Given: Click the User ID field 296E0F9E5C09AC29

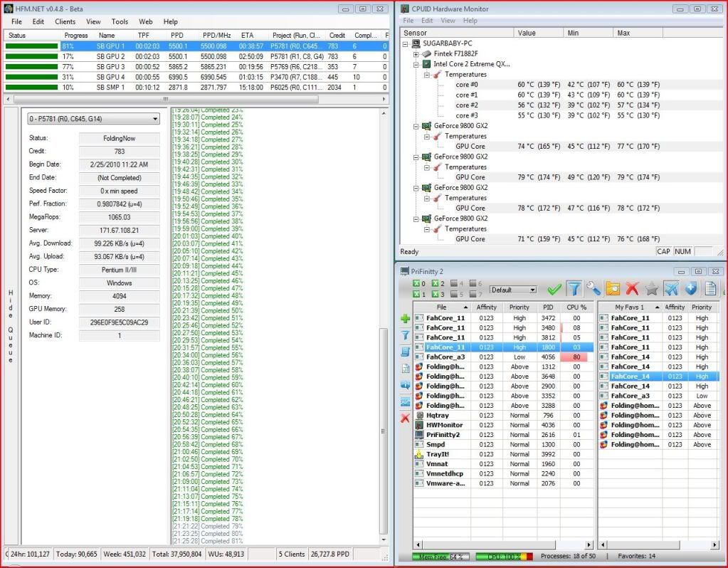Looking at the screenshot, I should [120, 322].
